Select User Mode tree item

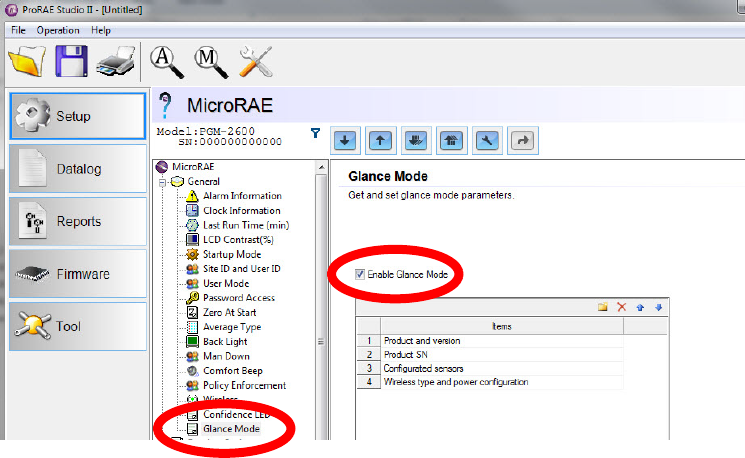(226, 283)
